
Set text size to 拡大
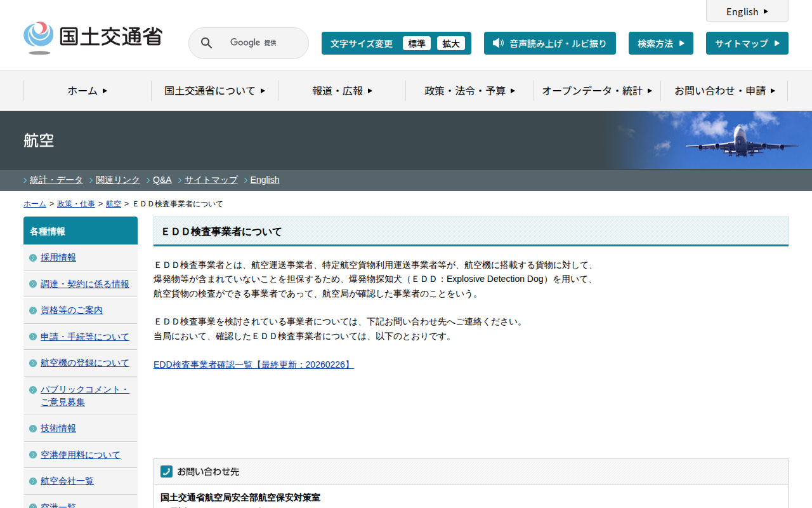[x=450, y=43]
